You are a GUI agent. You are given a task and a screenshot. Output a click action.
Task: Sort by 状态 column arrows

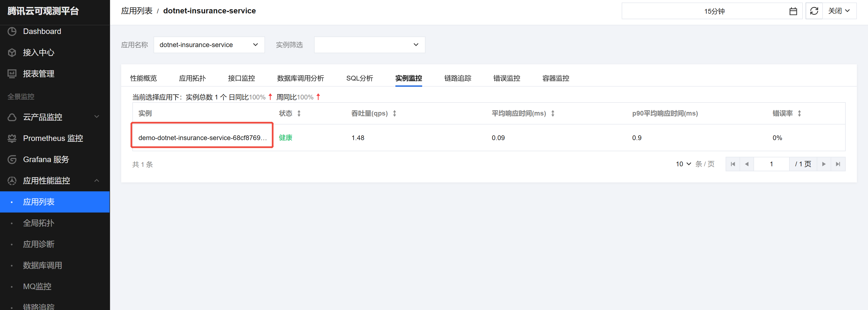coord(299,114)
